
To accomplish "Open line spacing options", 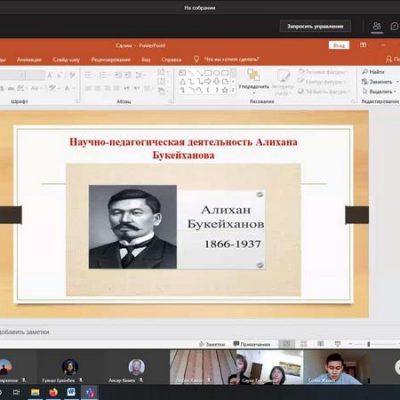I will click(140, 76).
